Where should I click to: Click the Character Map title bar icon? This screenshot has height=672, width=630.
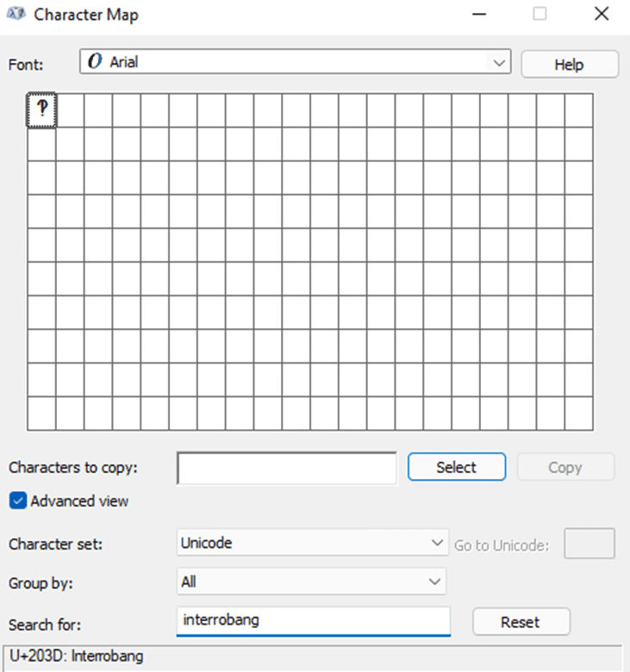(x=16, y=14)
